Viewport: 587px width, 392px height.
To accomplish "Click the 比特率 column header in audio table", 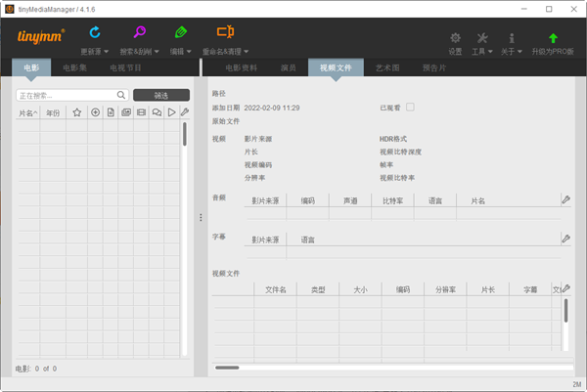I will [392, 200].
